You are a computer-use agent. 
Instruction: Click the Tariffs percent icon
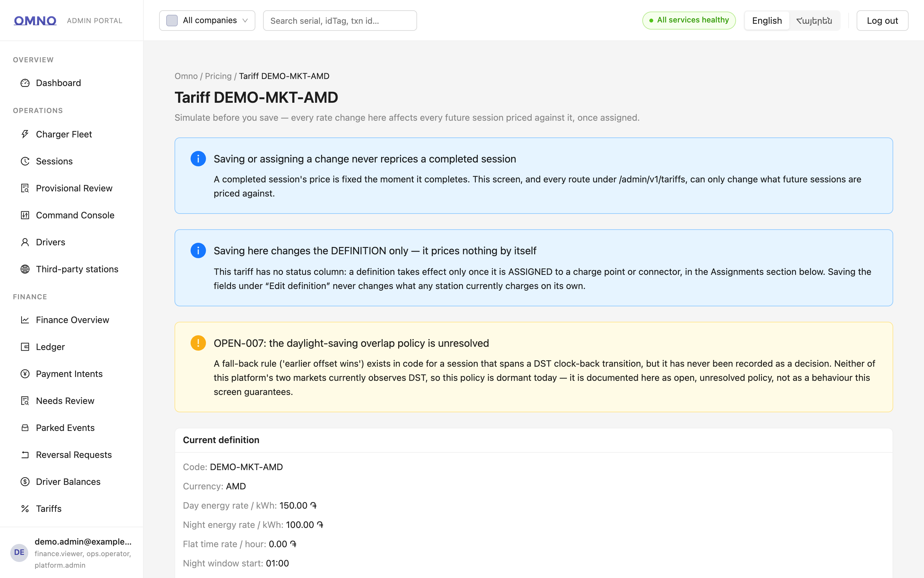click(25, 509)
